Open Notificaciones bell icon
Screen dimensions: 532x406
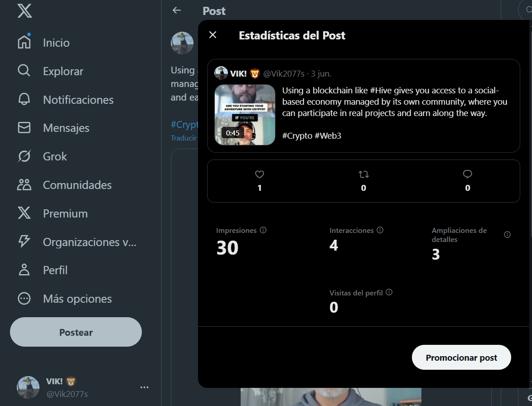pyautogui.click(x=24, y=99)
